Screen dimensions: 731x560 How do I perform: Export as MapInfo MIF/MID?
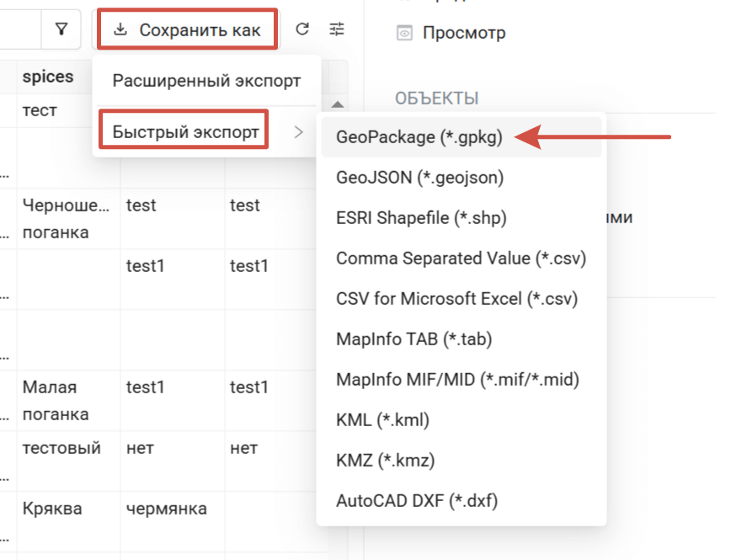point(457,380)
